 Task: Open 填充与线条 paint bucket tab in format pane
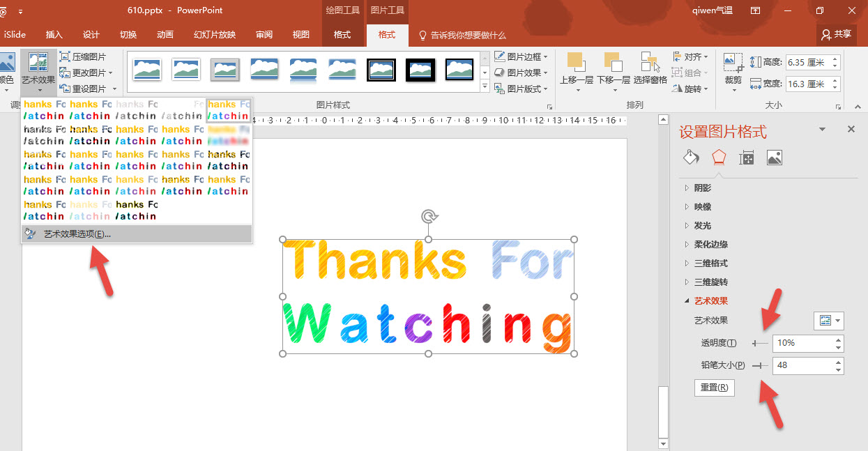[x=691, y=158]
